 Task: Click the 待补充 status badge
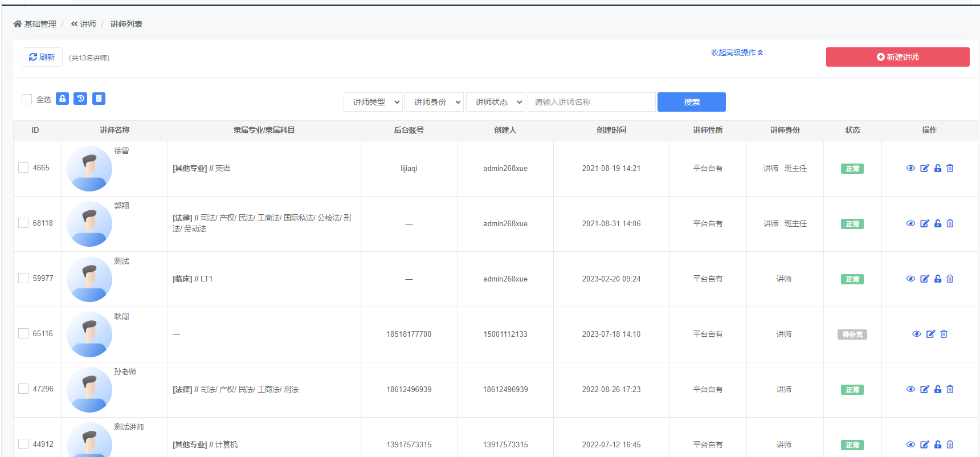tap(852, 334)
